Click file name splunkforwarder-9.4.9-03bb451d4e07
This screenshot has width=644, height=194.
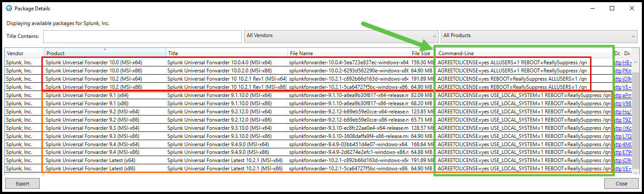349,144
